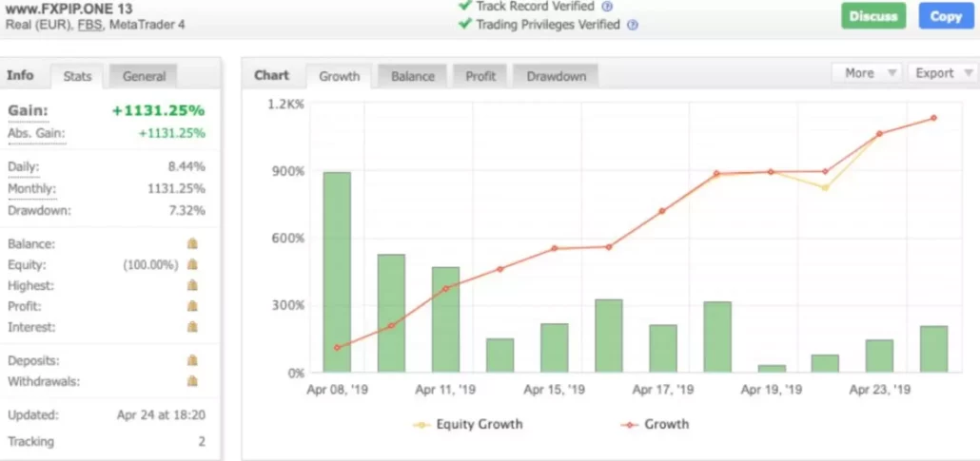Click the lock icon next to Withdrawals
This screenshot has width=980, height=461.
point(192,382)
